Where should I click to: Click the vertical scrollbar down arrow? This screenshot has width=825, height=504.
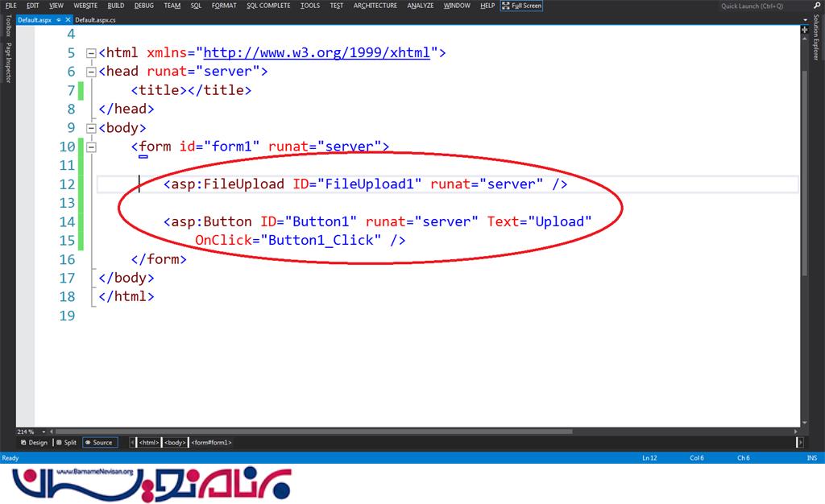(805, 423)
